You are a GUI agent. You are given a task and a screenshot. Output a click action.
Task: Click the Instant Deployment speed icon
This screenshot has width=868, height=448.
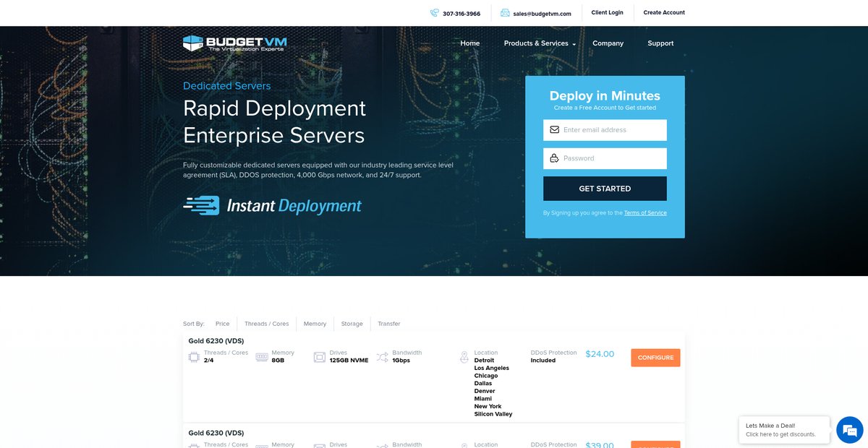[201, 206]
